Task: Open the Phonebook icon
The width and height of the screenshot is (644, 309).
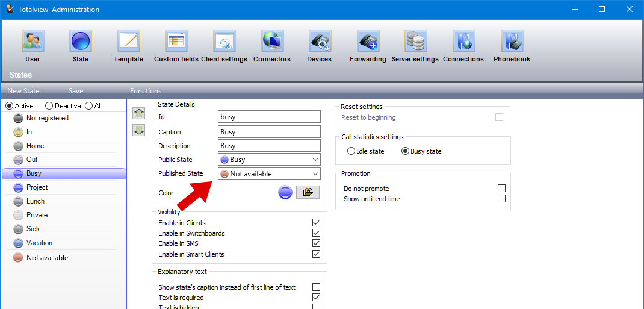Action: tap(512, 41)
